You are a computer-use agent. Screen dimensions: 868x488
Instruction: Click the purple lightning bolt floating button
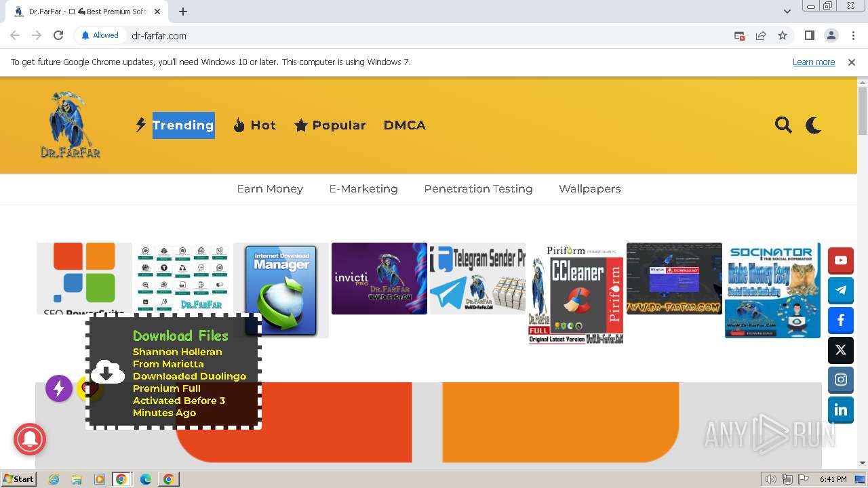[x=59, y=388]
